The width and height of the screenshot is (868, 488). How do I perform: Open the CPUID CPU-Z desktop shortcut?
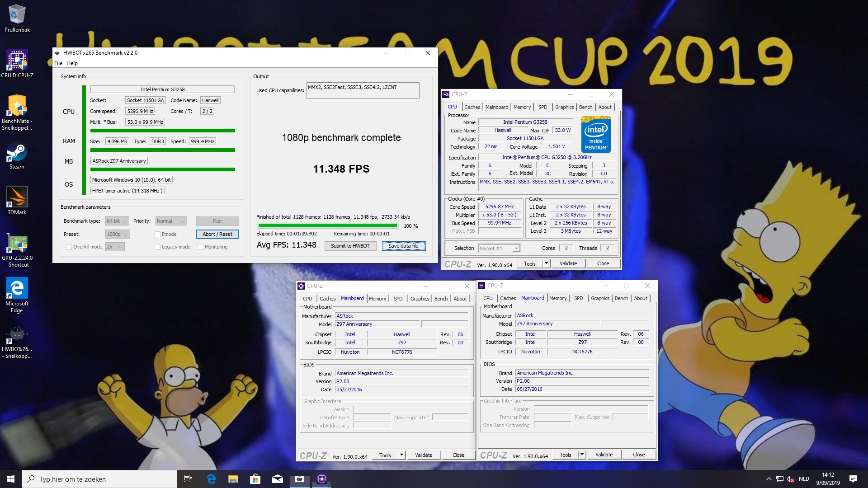(x=17, y=63)
